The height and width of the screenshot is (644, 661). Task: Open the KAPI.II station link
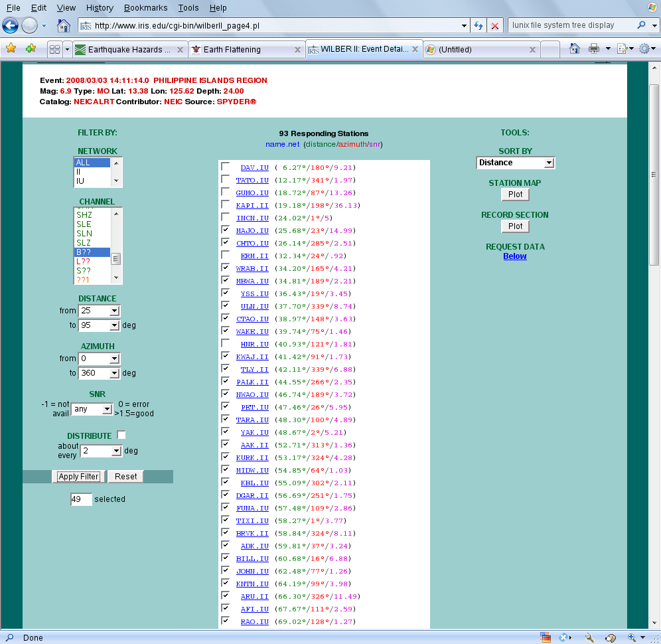coord(252,205)
